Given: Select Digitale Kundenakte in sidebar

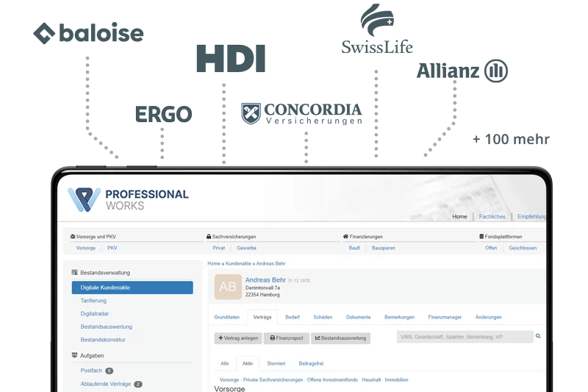Looking at the screenshot, I should pyautogui.click(x=132, y=288).
